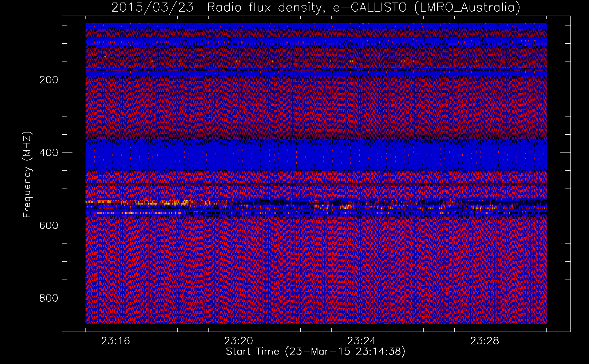
Task: Click the wide blue band near 400 MHz
Action: (316, 155)
